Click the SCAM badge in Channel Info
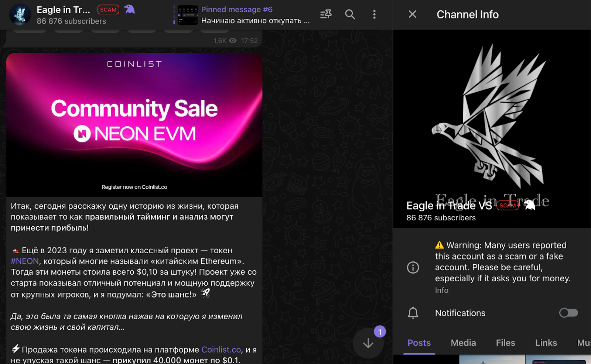The height and width of the screenshot is (364, 591). tap(508, 205)
